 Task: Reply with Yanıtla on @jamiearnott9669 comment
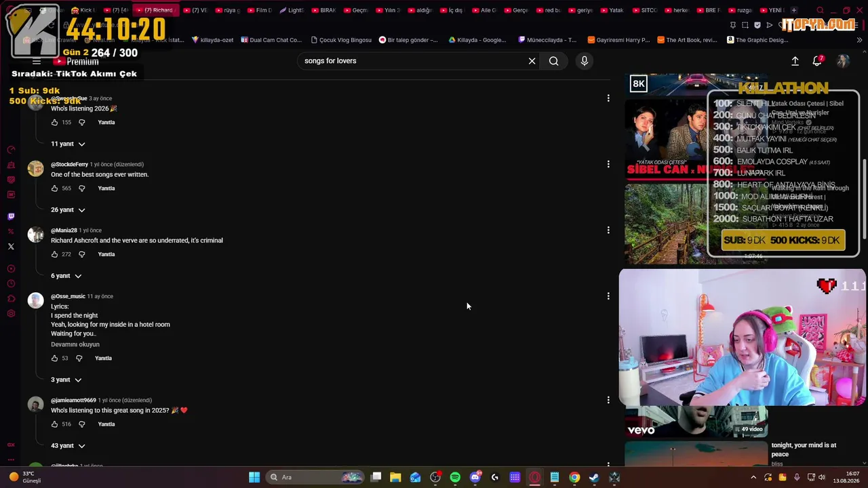tap(106, 424)
